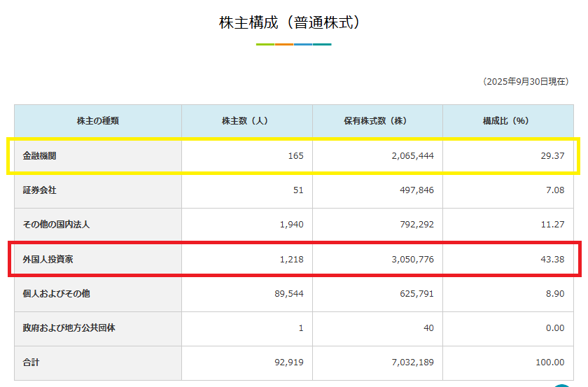Select the 構成比（%） column header
Viewport: 588px width, 387px height.
click(507, 121)
